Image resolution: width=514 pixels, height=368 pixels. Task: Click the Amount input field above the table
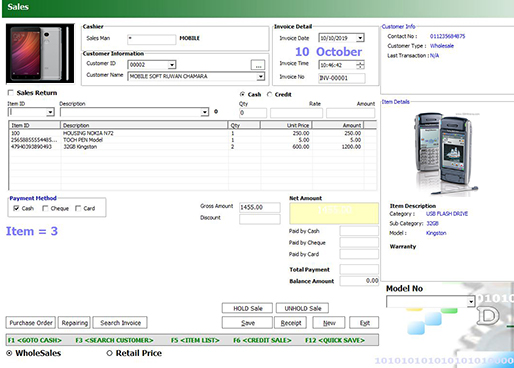(x=351, y=113)
